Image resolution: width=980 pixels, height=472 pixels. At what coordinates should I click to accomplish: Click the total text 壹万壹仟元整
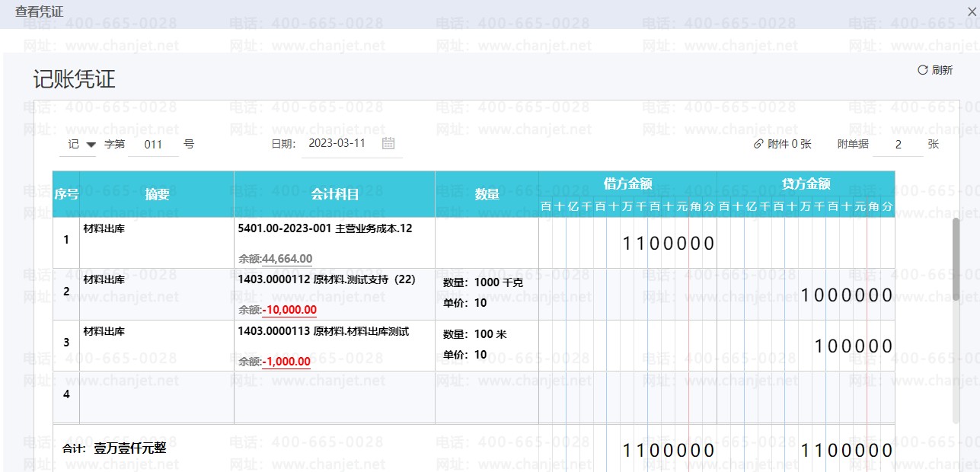coord(129,448)
